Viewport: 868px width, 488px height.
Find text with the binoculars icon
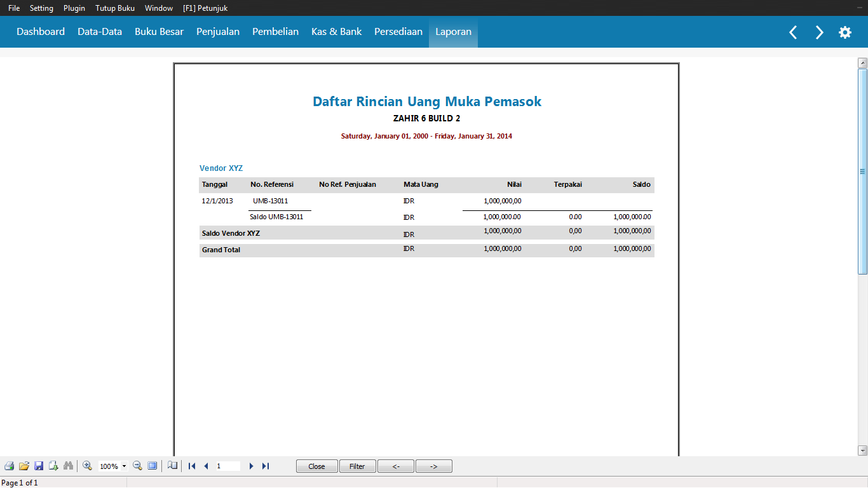pyautogui.click(x=68, y=466)
